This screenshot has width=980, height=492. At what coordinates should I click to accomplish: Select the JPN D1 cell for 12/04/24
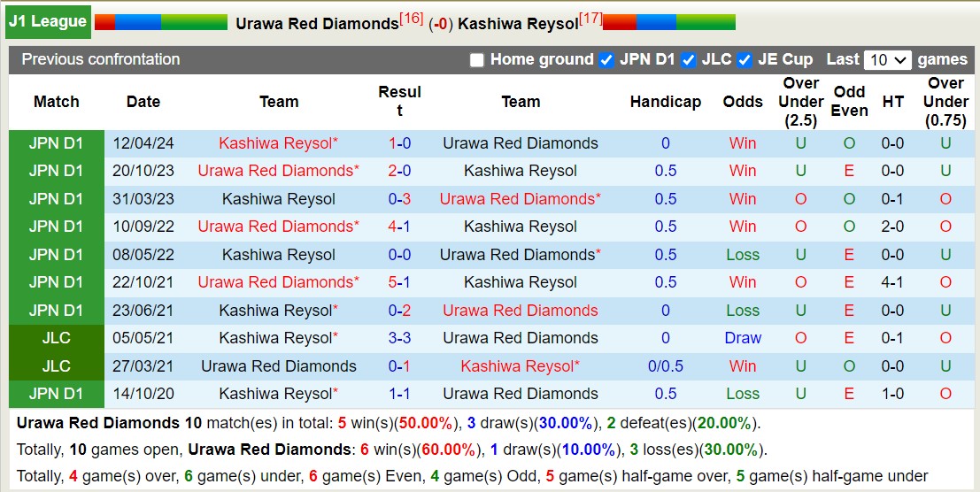coord(57,143)
